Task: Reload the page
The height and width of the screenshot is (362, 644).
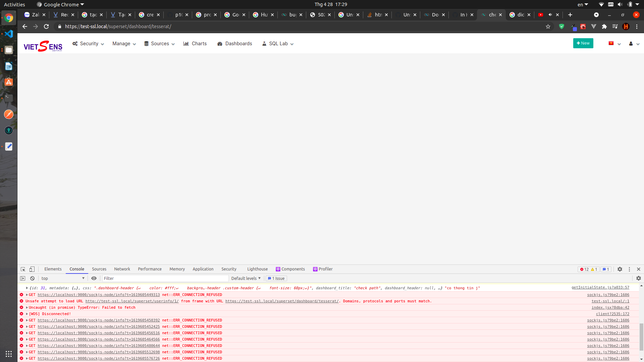Action: pos(46,26)
